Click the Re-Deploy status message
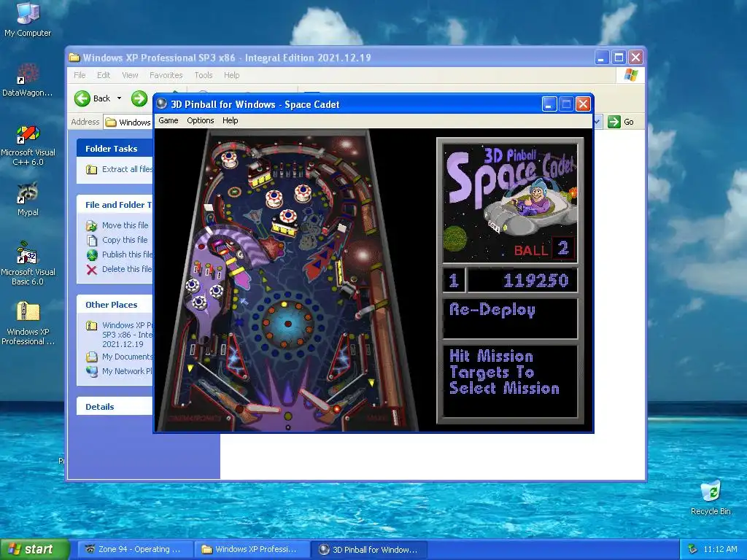The width and height of the screenshot is (747, 560). 492,310
